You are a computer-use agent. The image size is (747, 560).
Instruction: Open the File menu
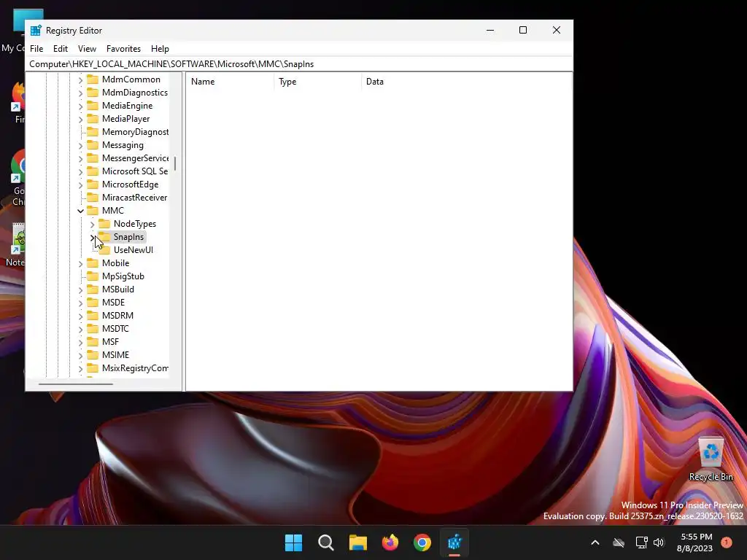click(x=36, y=49)
